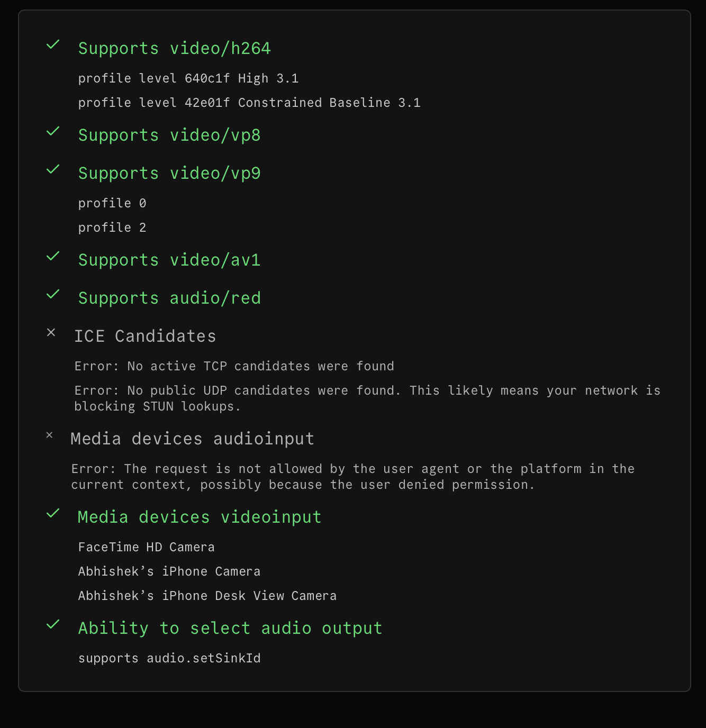The width and height of the screenshot is (706, 728).
Task: Click the checkmark icon beside Supports video/h264
Action: (53, 45)
